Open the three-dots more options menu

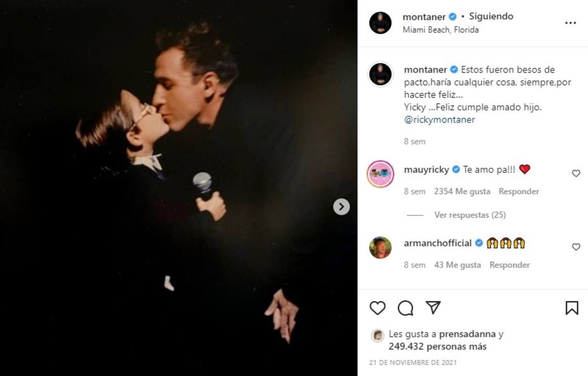tap(570, 23)
